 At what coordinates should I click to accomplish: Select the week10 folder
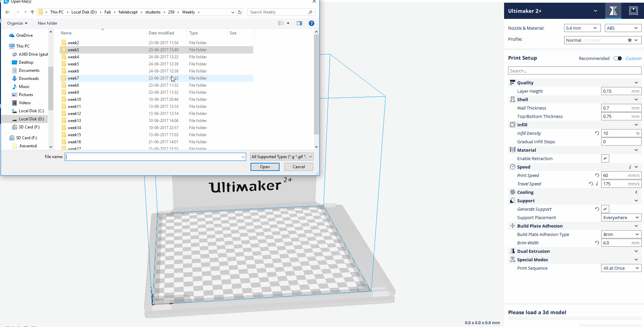click(x=156, y=99)
